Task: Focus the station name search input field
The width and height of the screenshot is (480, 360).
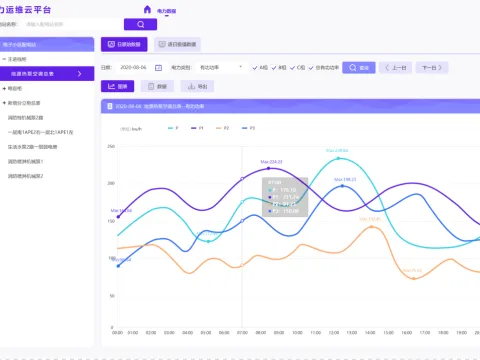Action: pyautogui.click(x=73, y=24)
